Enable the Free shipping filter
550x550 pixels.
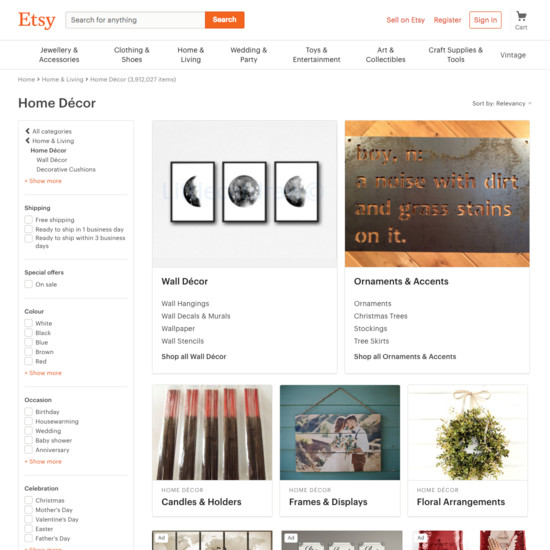click(28, 220)
